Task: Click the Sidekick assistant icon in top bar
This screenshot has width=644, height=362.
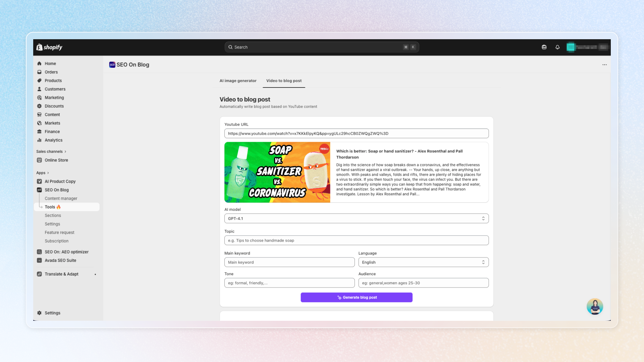Action: pos(544,47)
